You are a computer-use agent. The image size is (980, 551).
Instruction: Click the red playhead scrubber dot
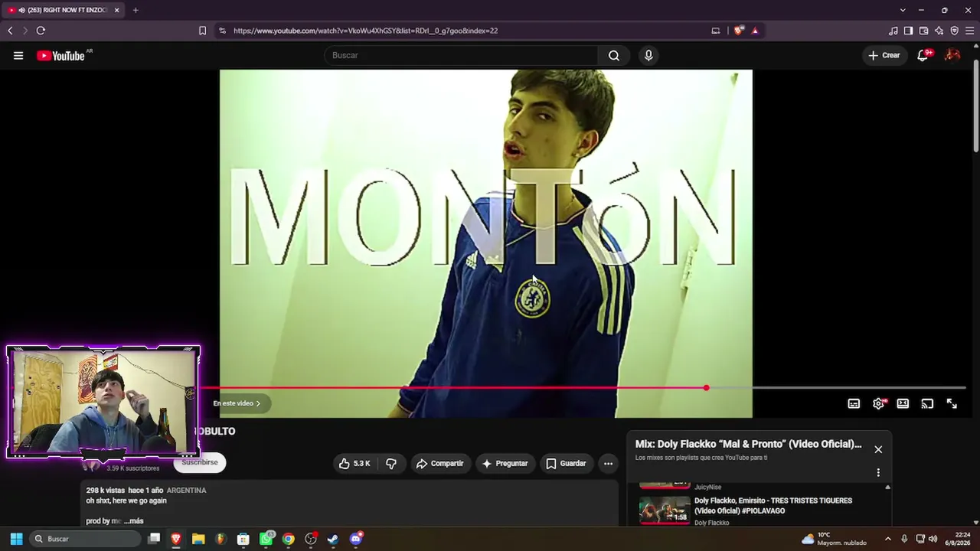click(706, 387)
